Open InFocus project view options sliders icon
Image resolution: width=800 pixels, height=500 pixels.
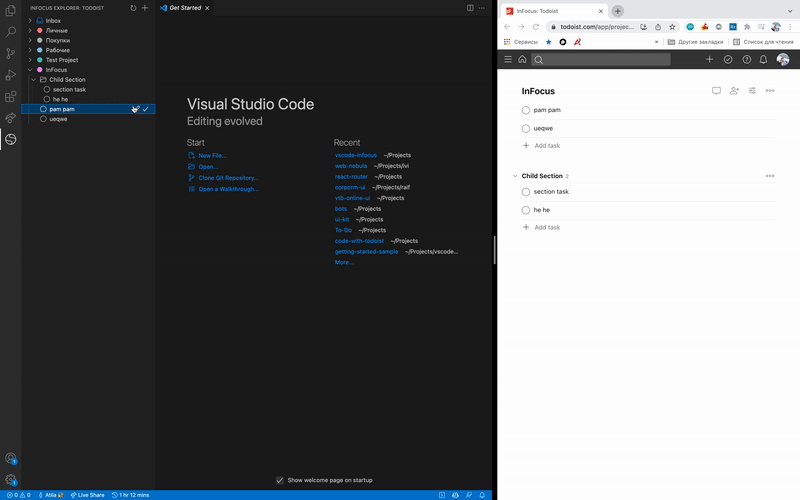point(752,91)
